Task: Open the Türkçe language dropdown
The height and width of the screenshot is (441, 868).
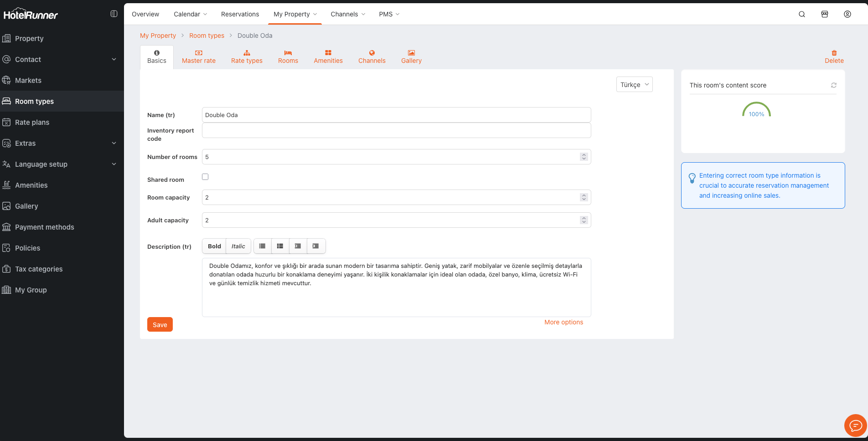Action: pos(634,85)
